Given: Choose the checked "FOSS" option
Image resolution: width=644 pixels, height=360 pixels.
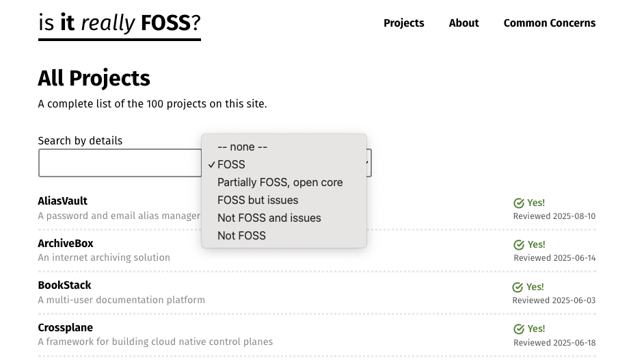Looking at the screenshot, I should pos(231,164).
